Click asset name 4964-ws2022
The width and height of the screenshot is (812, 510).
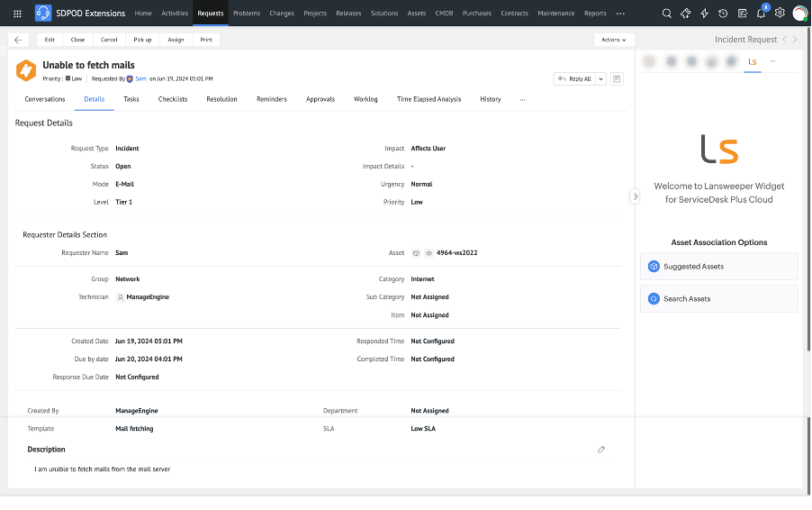[x=456, y=253]
